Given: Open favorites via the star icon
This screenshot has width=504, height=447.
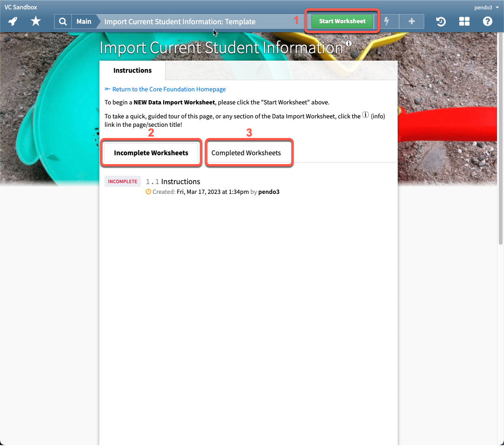Looking at the screenshot, I should click(x=35, y=21).
